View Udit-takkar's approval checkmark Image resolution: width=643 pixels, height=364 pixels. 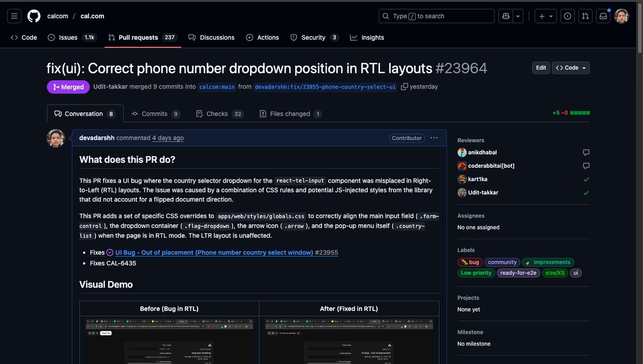coord(586,193)
